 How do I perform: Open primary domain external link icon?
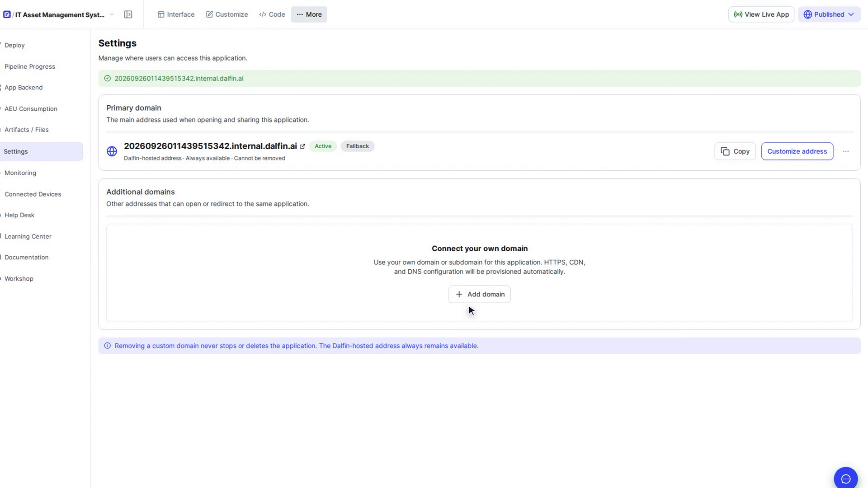(302, 146)
